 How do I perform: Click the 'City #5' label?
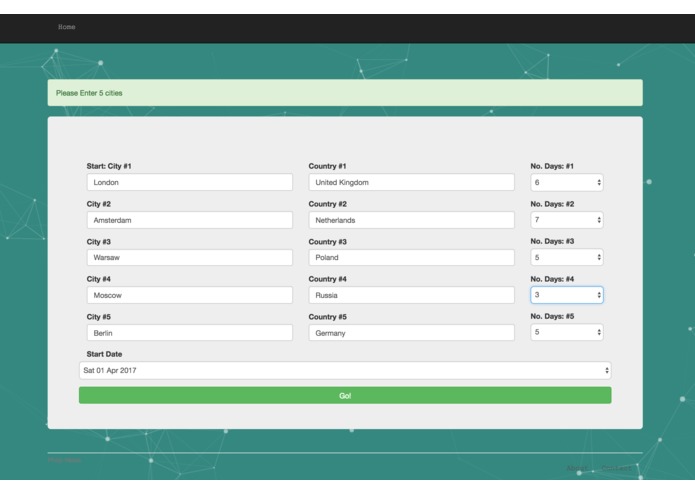pyautogui.click(x=98, y=317)
